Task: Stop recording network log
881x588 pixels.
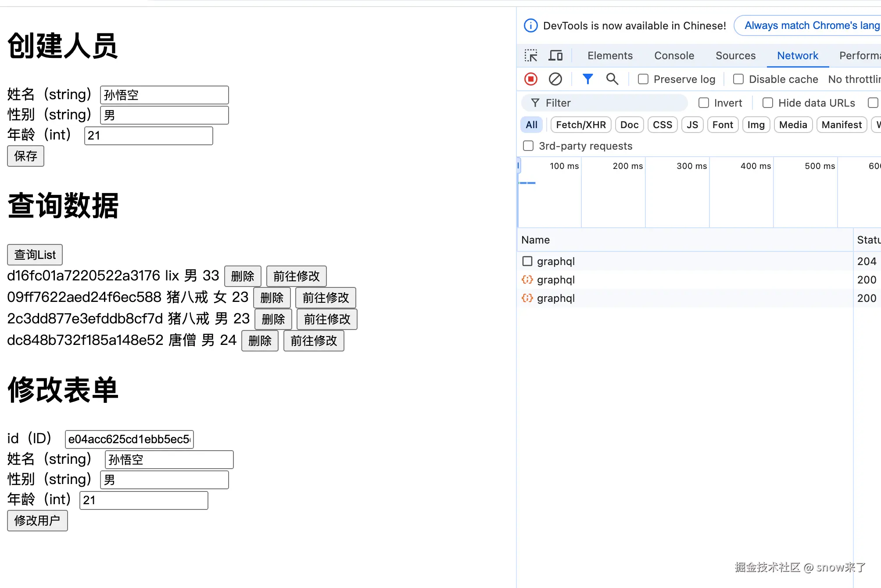Action: [x=531, y=79]
